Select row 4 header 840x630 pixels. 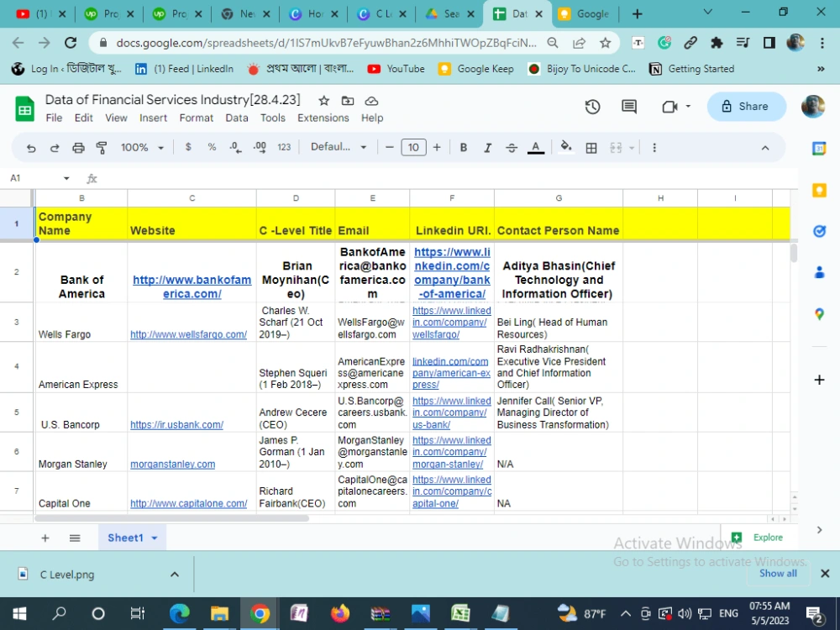tap(17, 366)
